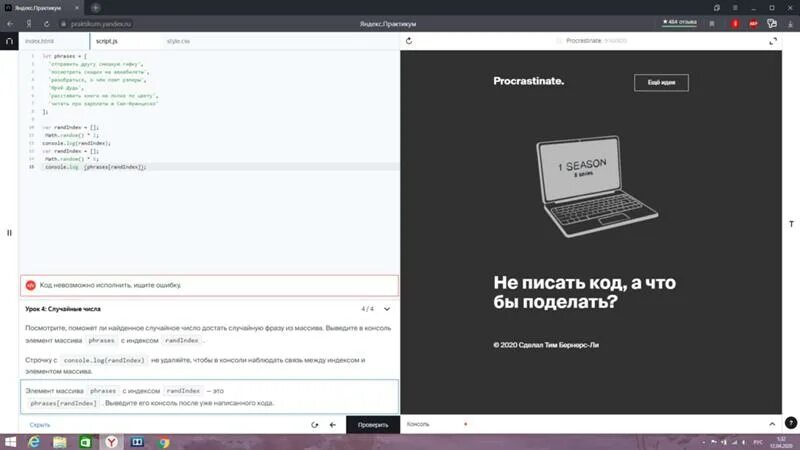Open the index.html file tab

(x=39, y=41)
